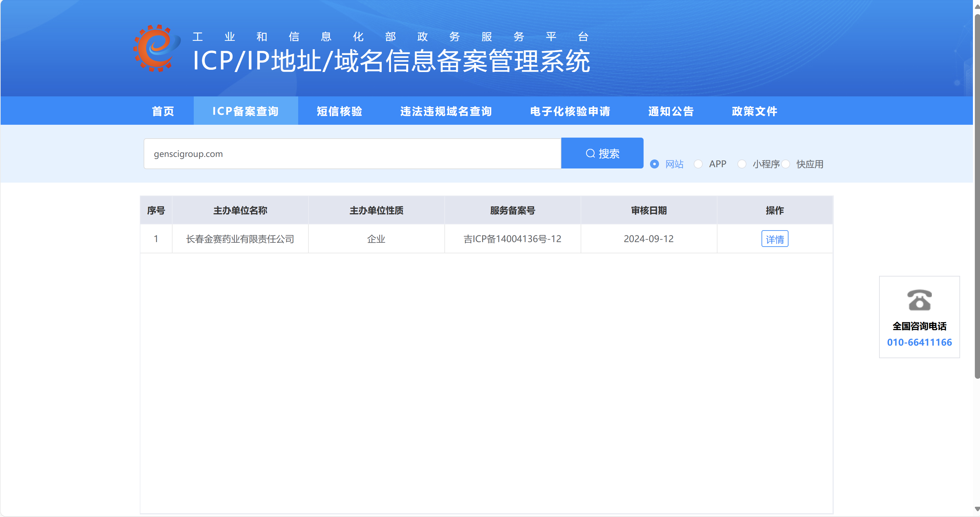Viewport: 980px width, 517px height.
Task: Click the telephone icon in consultation box
Action: tap(919, 300)
